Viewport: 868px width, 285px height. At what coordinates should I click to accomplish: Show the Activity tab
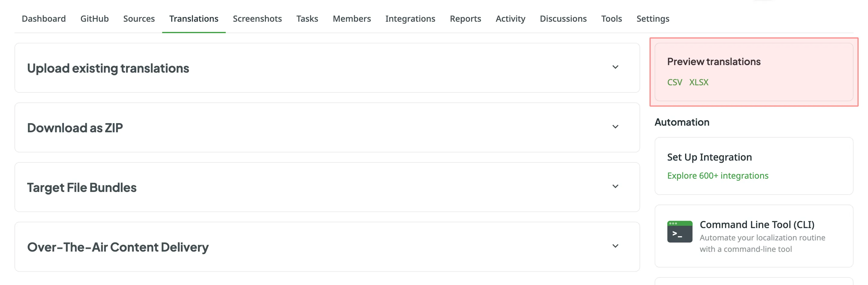tap(510, 19)
